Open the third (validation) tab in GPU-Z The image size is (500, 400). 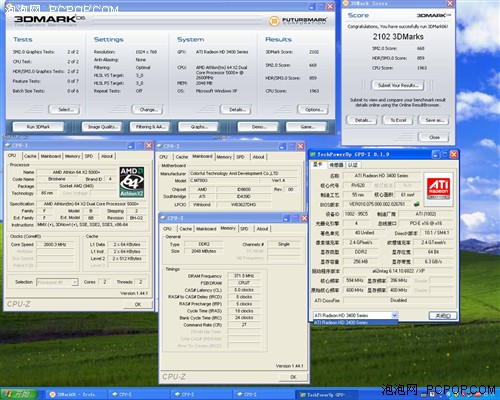pos(353,165)
